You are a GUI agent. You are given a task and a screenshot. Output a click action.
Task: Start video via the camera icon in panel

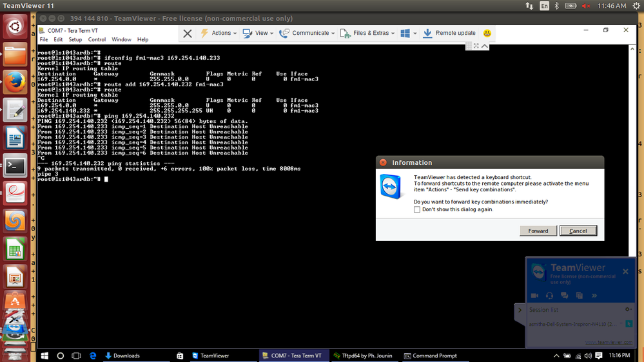[534, 296]
